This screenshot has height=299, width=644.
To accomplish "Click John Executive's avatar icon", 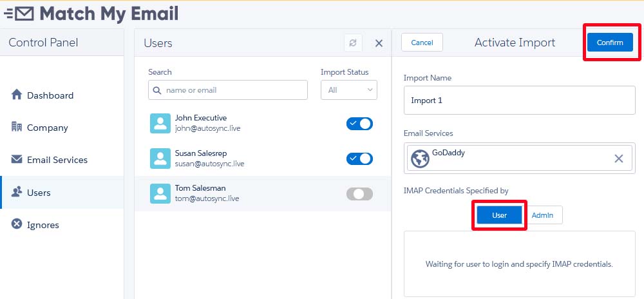I will tap(160, 123).
